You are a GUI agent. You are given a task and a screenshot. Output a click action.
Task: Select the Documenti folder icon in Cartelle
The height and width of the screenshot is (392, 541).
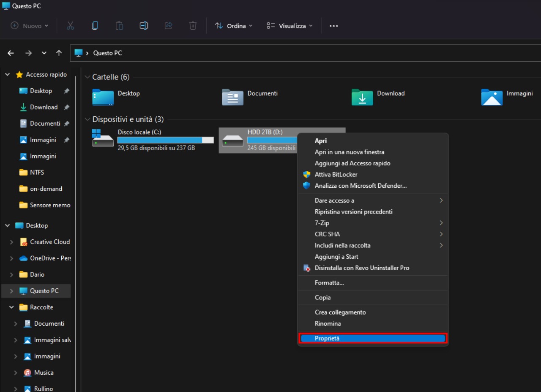(x=232, y=97)
